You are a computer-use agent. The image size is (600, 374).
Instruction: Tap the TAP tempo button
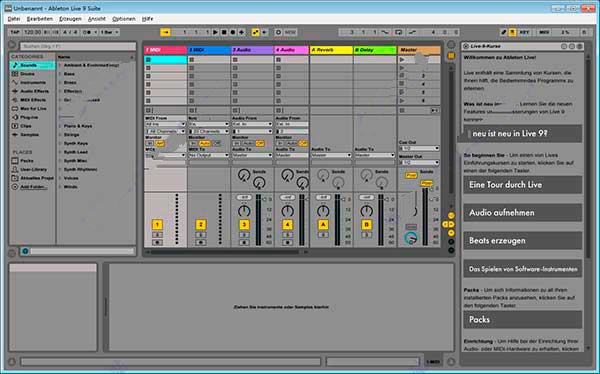15,32
